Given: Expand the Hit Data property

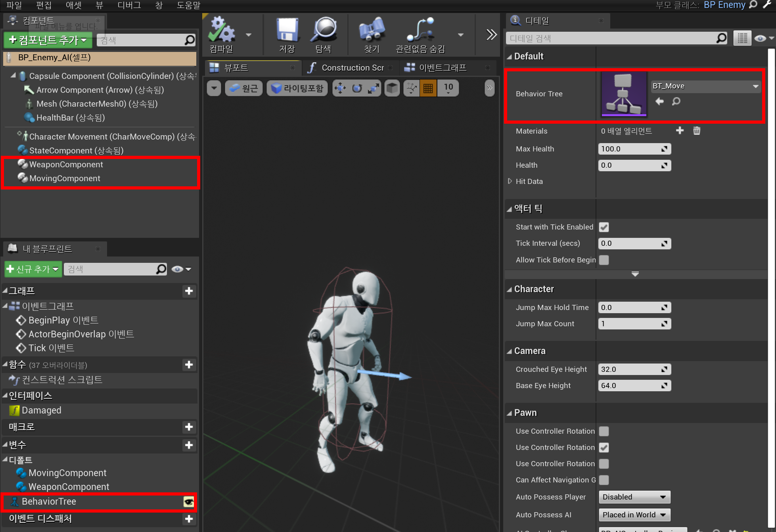Looking at the screenshot, I should 510,181.
